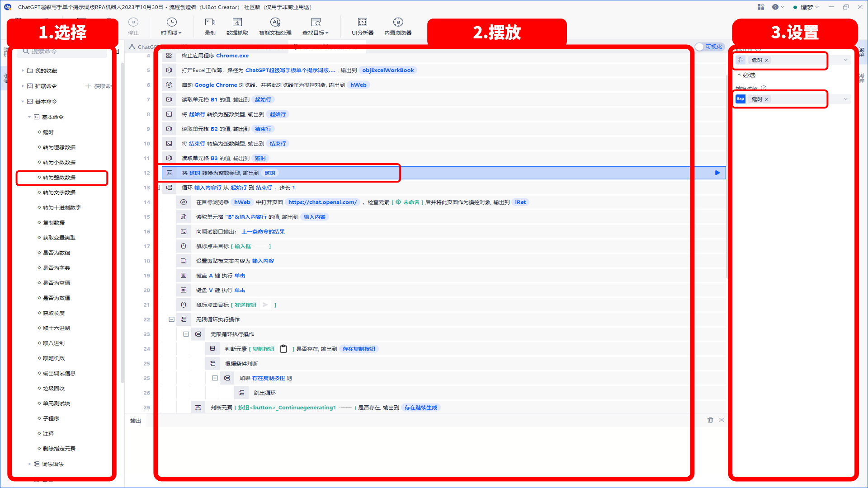This screenshot has height=488, width=868.
Task: Click the 复制按钮 target thumbnail image
Action: (283, 349)
